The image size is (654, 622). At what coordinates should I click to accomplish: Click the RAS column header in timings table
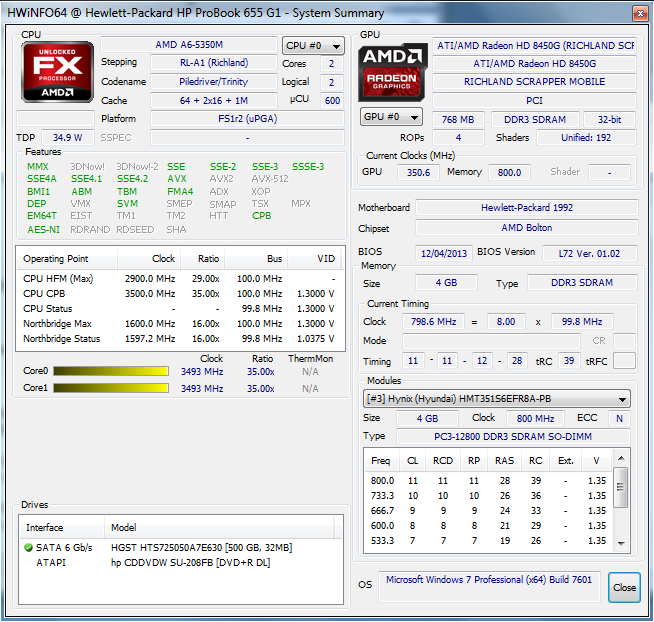pyautogui.click(x=505, y=461)
